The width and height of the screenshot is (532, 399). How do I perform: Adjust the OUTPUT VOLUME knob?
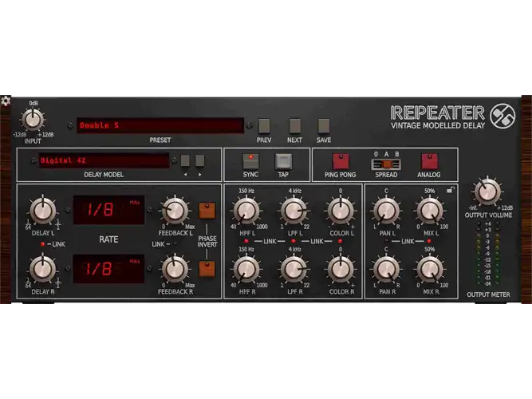pos(487,192)
